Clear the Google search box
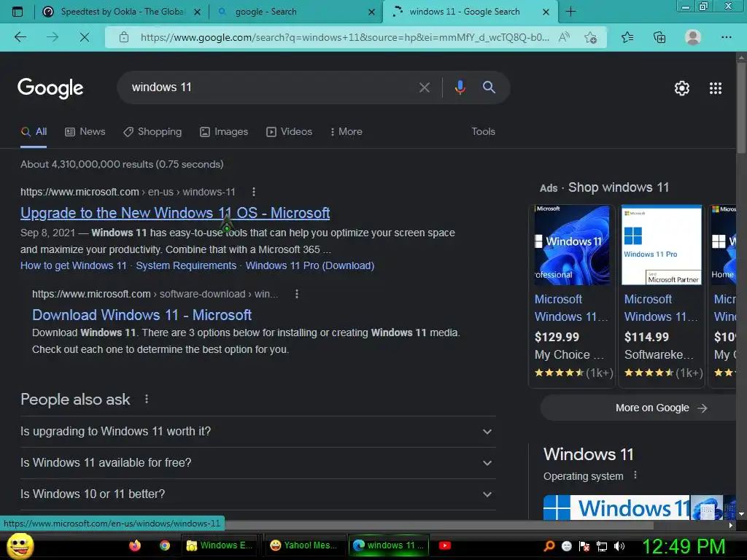The width and height of the screenshot is (747, 560). click(x=424, y=87)
